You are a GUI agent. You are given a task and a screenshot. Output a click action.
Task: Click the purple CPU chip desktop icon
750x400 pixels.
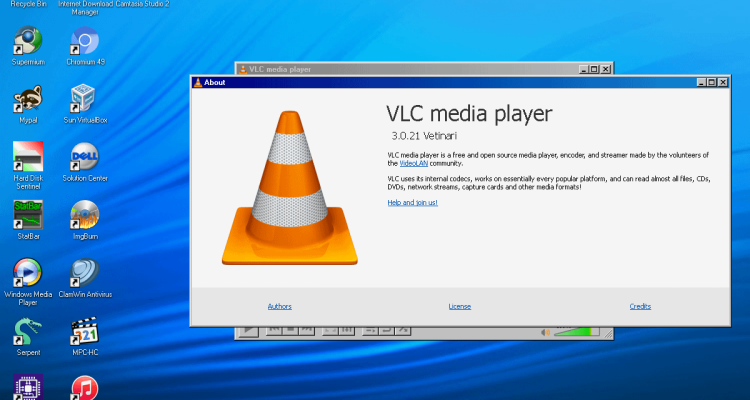point(28,387)
